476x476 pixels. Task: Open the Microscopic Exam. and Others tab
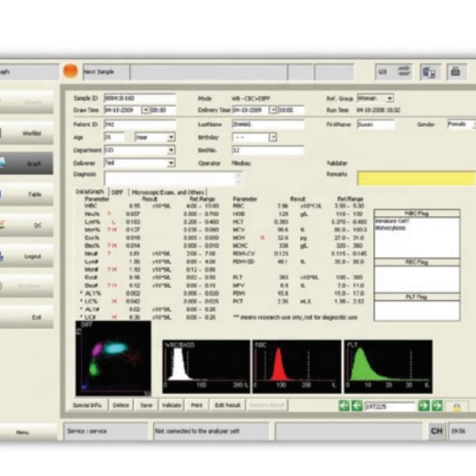coord(168,193)
